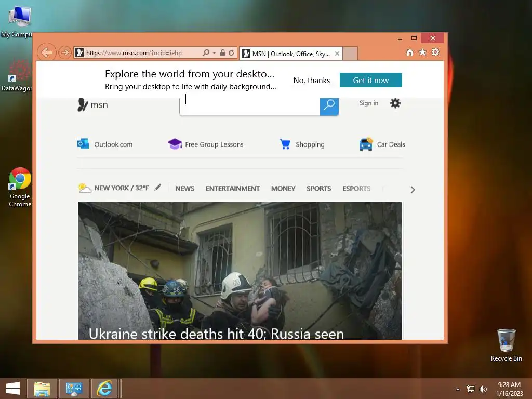
Task: Select the ENTERTAINMENT category
Action: 232,189
